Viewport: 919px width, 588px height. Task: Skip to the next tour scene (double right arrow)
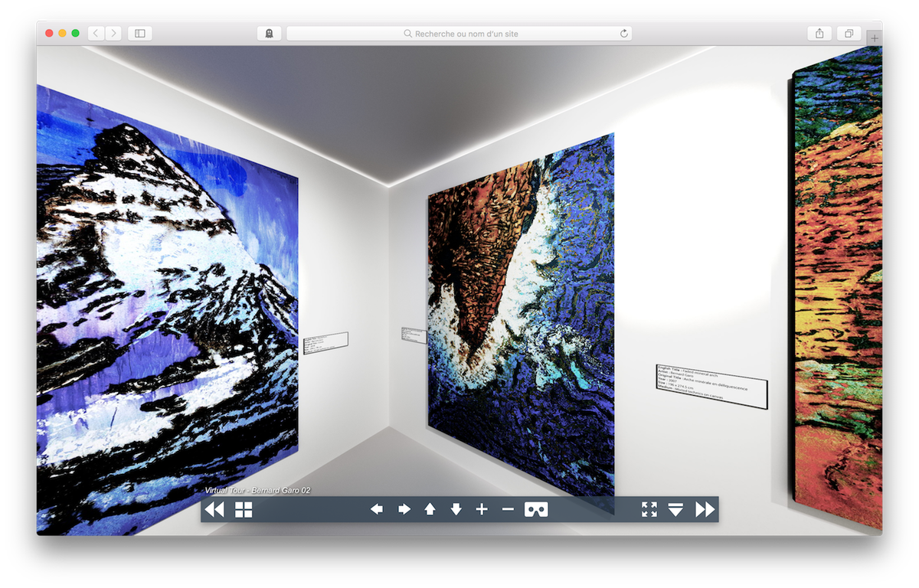click(705, 510)
